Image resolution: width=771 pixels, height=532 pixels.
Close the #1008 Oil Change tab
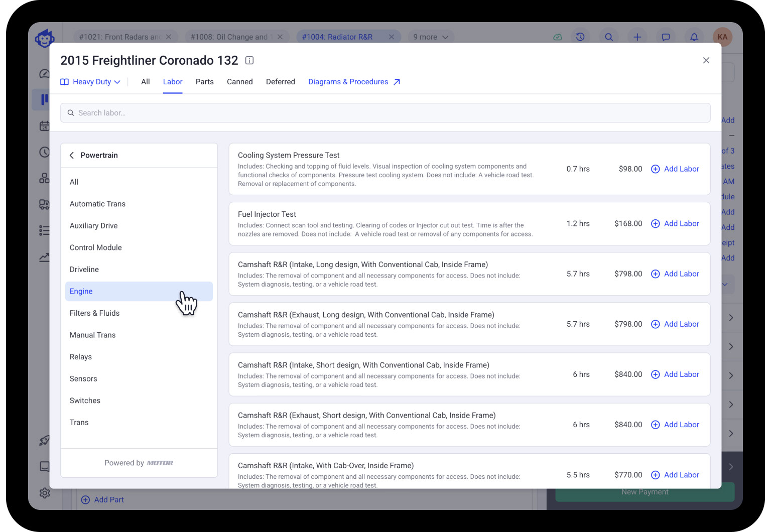tap(280, 37)
